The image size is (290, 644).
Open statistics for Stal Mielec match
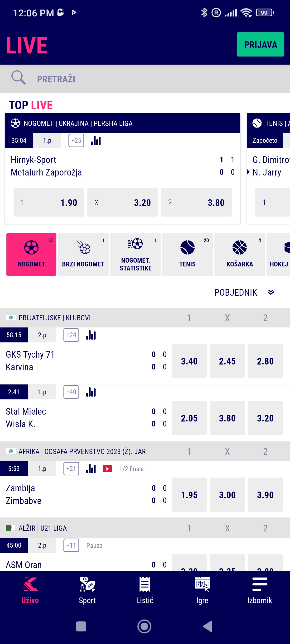(x=91, y=392)
